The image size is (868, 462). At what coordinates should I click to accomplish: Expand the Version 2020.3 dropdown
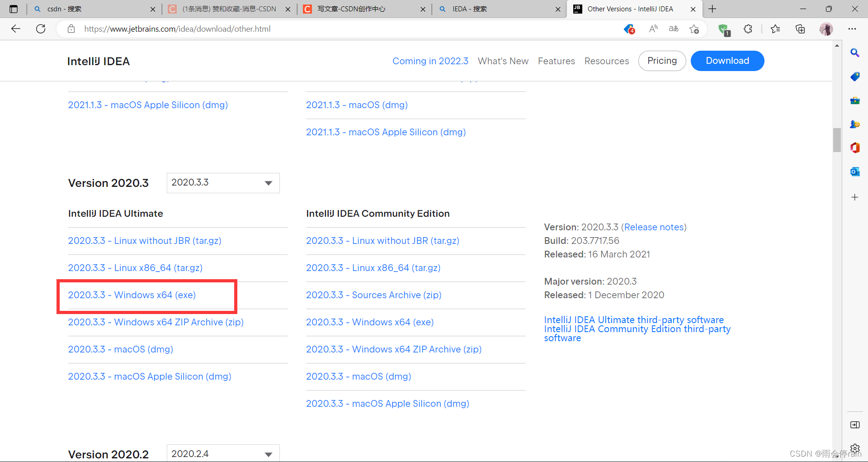(223, 183)
